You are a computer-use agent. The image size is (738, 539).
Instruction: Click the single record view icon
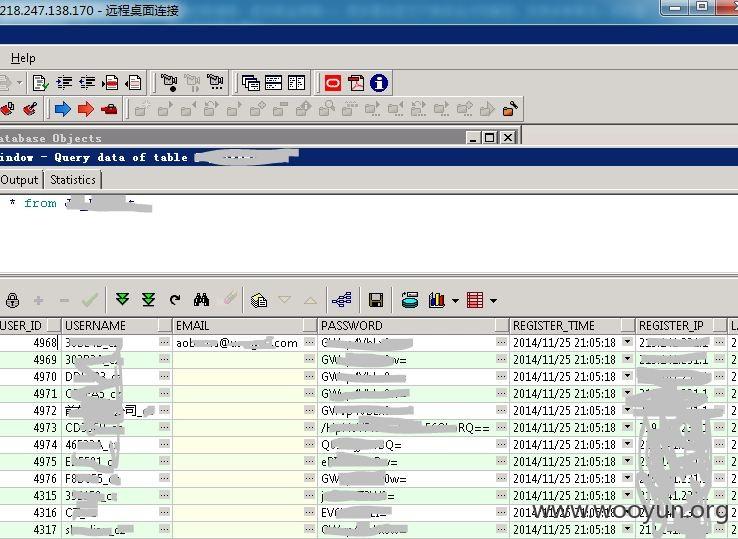tap(259, 300)
